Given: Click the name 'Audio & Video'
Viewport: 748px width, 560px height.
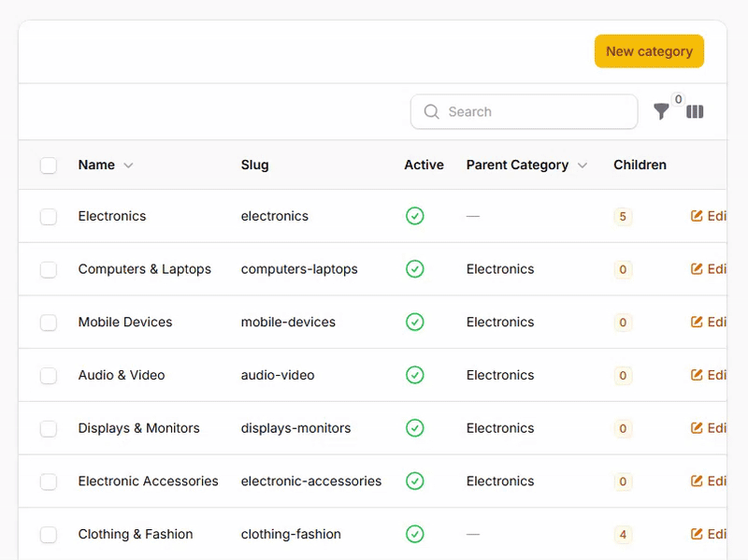Looking at the screenshot, I should coord(122,375).
